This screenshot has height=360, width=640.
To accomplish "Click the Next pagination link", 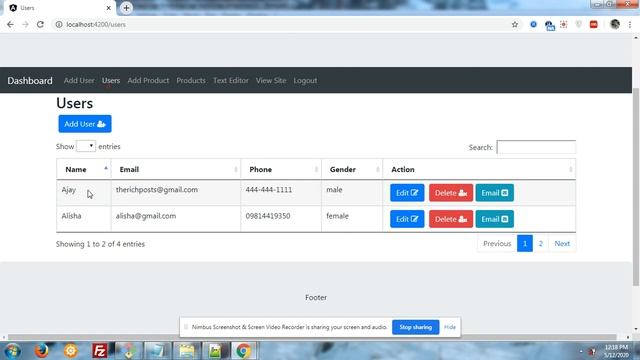I will tap(562, 243).
